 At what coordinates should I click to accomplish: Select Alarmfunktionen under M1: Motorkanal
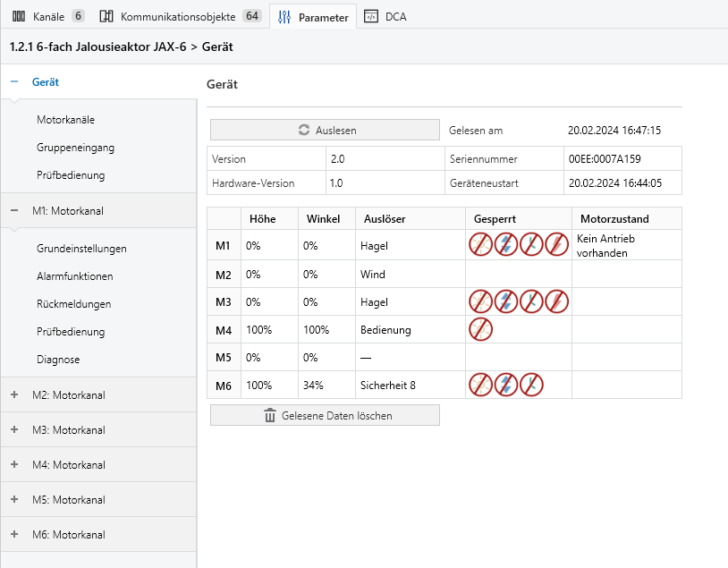coord(75,276)
